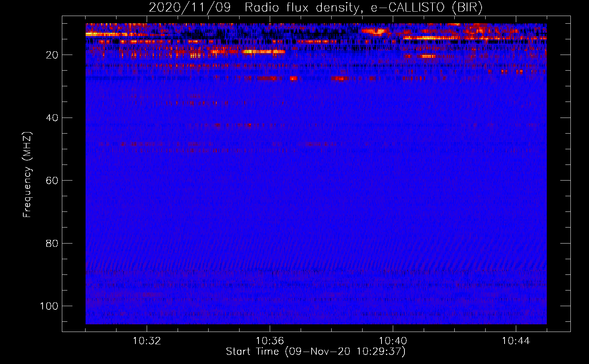Click the 100 MHz frequency tick label

(x=50, y=306)
